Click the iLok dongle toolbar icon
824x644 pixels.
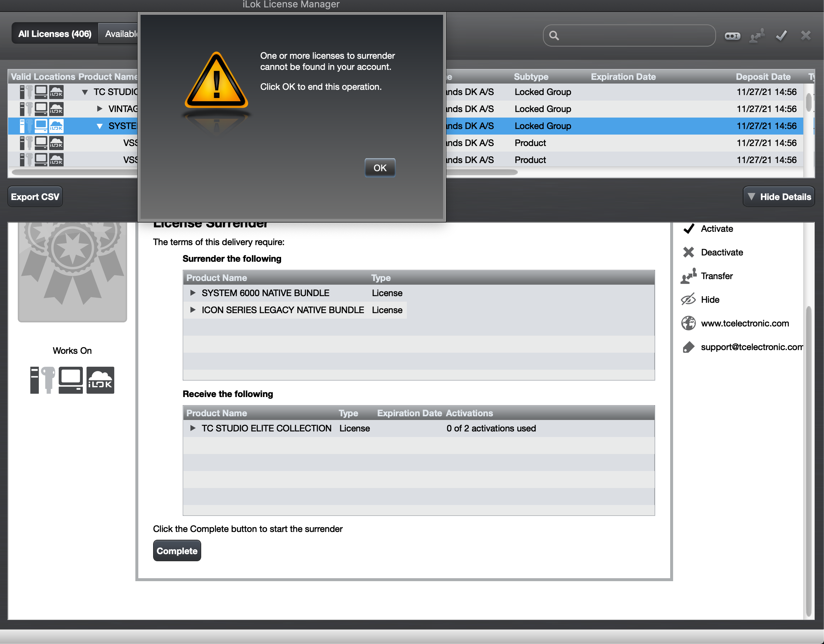coord(732,36)
